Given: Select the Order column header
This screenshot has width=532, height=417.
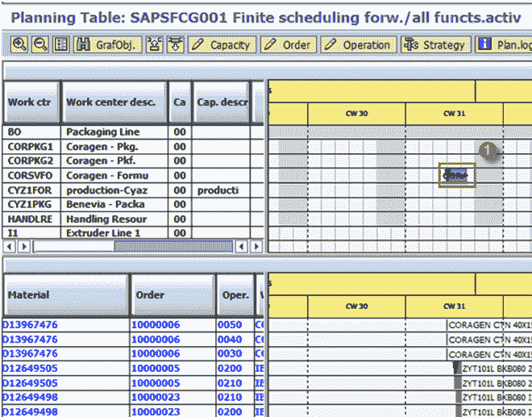Looking at the screenshot, I should click(x=173, y=294).
